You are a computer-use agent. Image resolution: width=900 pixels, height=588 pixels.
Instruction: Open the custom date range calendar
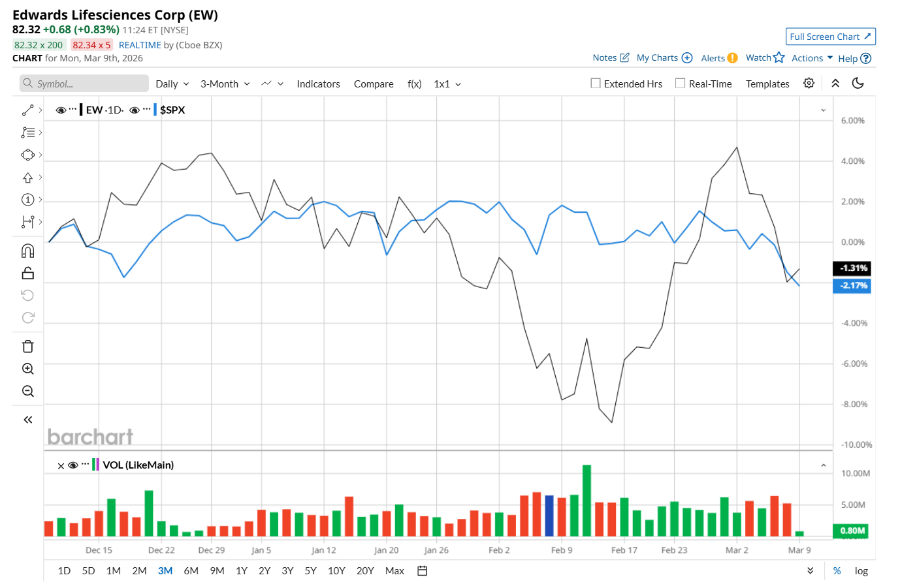click(x=423, y=571)
